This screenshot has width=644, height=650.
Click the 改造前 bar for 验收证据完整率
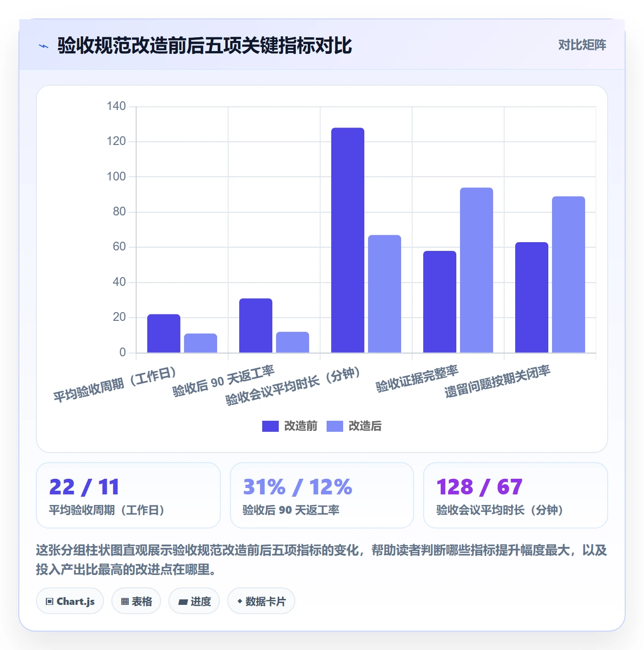pyautogui.click(x=440, y=302)
